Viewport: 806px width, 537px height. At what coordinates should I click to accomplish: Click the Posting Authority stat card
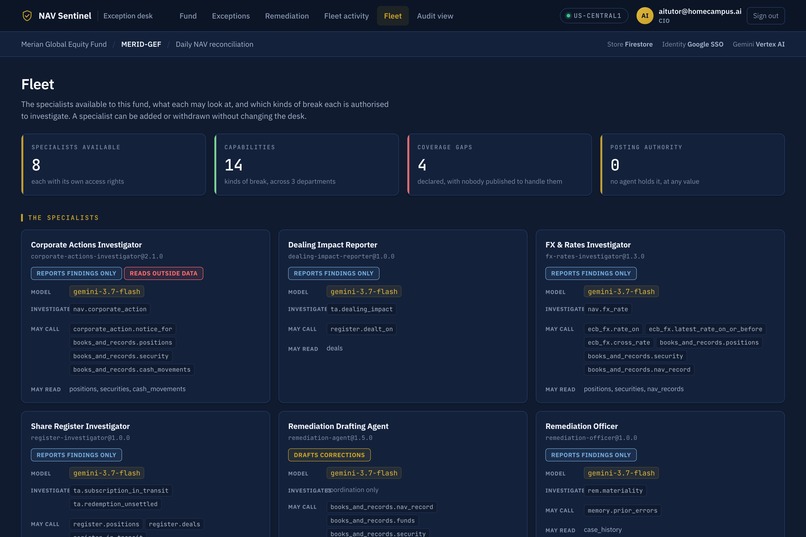tap(692, 164)
